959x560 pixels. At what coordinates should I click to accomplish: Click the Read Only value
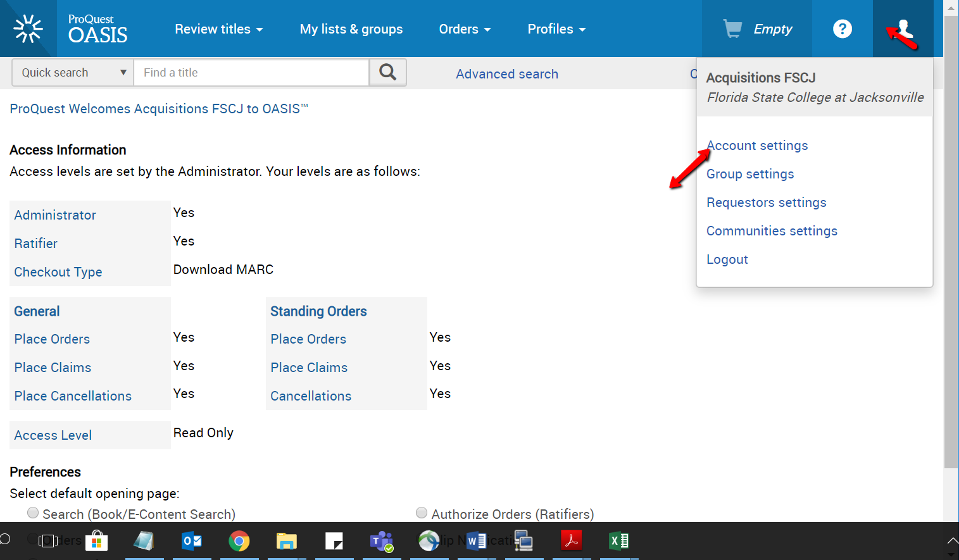tap(203, 433)
